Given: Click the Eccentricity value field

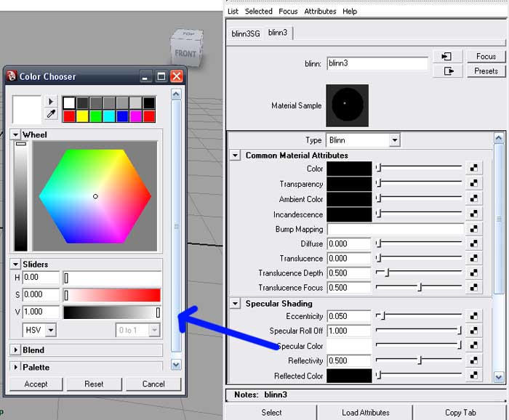Looking at the screenshot, I should 348,316.
